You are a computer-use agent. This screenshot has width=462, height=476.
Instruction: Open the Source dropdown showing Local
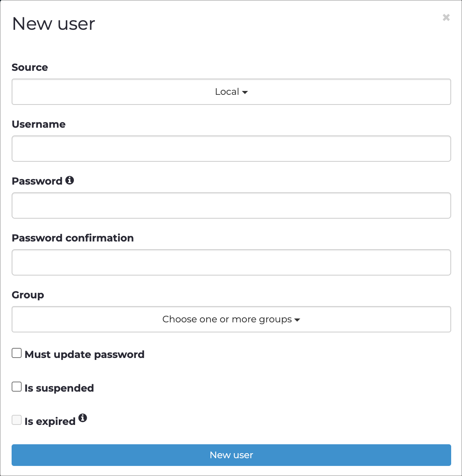[x=231, y=92]
